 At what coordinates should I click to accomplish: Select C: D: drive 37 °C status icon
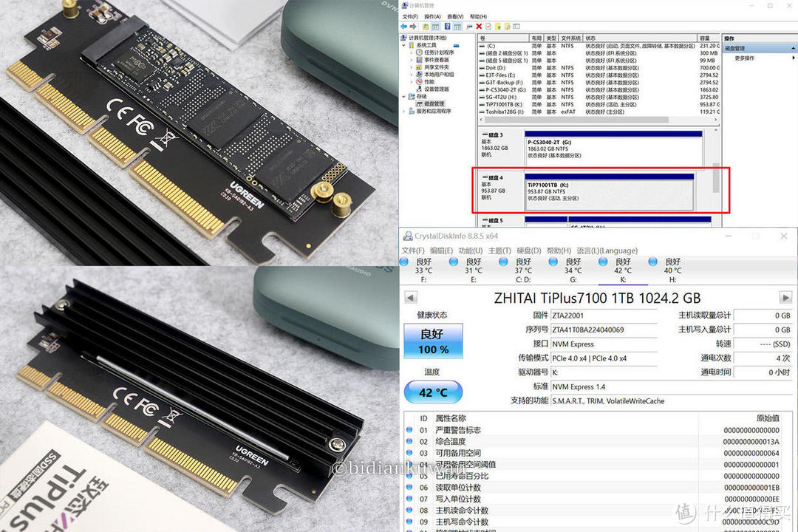[x=503, y=262]
